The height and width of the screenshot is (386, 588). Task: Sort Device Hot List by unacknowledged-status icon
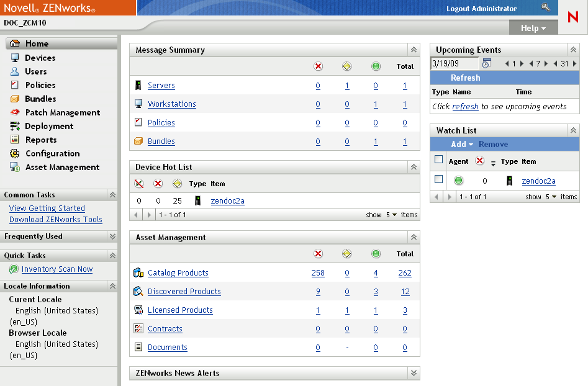click(x=139, y=184)
